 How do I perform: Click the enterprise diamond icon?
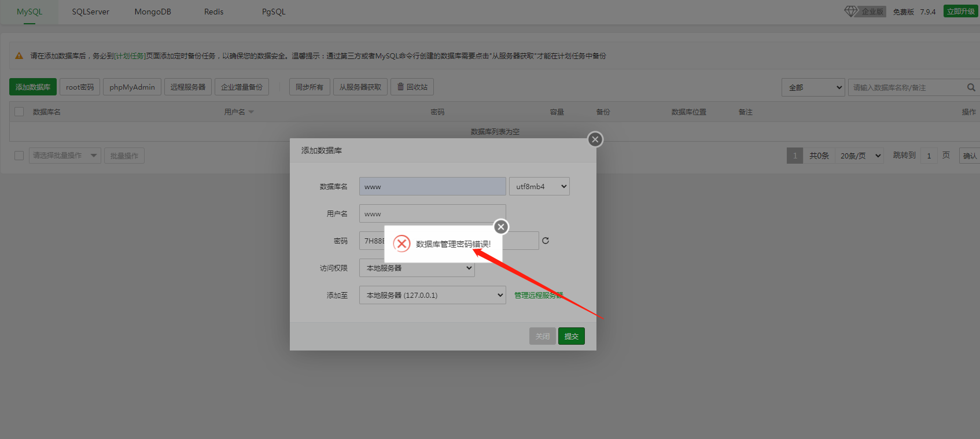pos(850,12)
